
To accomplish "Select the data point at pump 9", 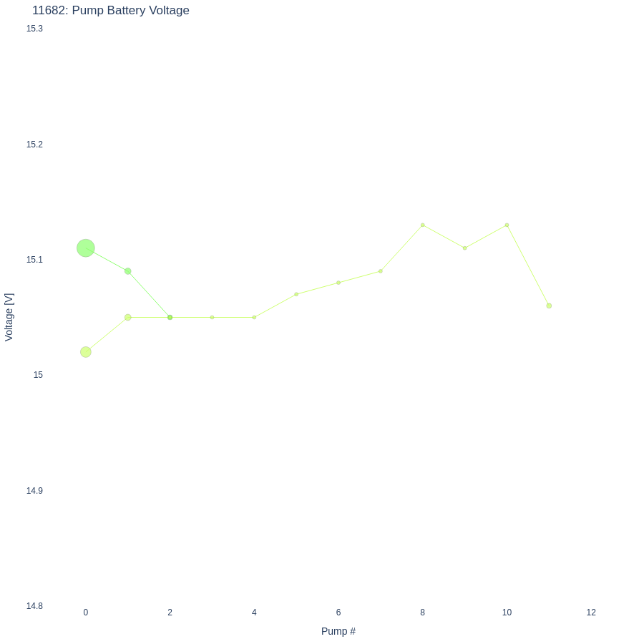I will coord(464,248).
